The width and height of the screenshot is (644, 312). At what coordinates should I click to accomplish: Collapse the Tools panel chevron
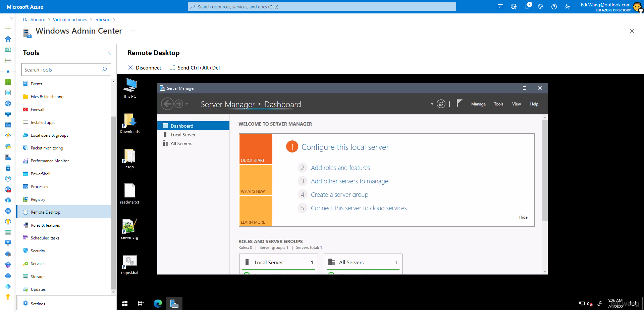click(x=109, y=52)
